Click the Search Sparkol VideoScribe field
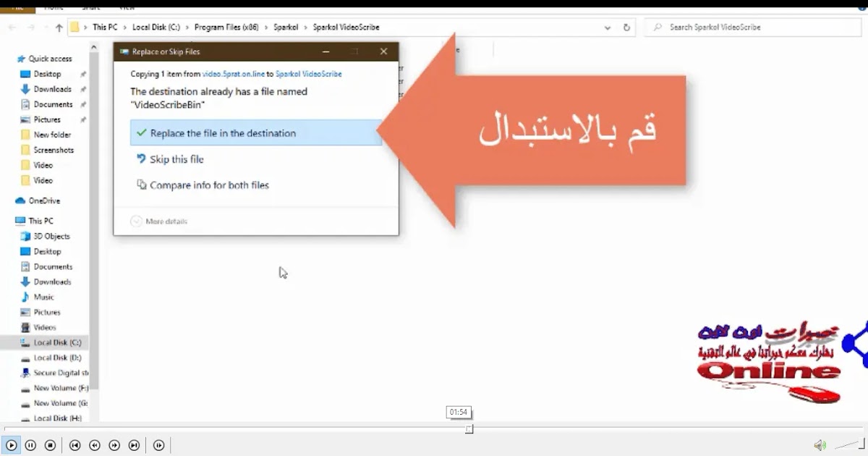Viewport: 868px width, 456px height. pos(752,28)
